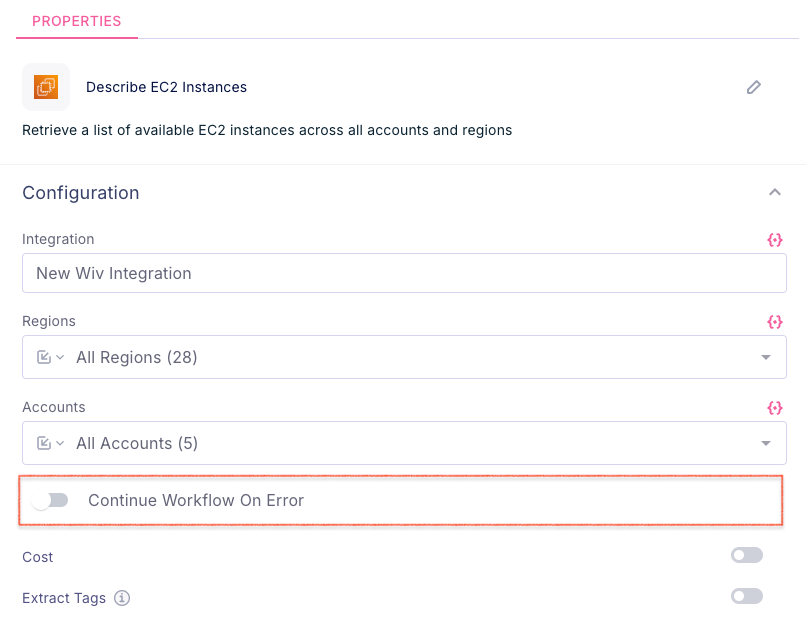Click the Regions variable braces icon

tap(775, 322)
